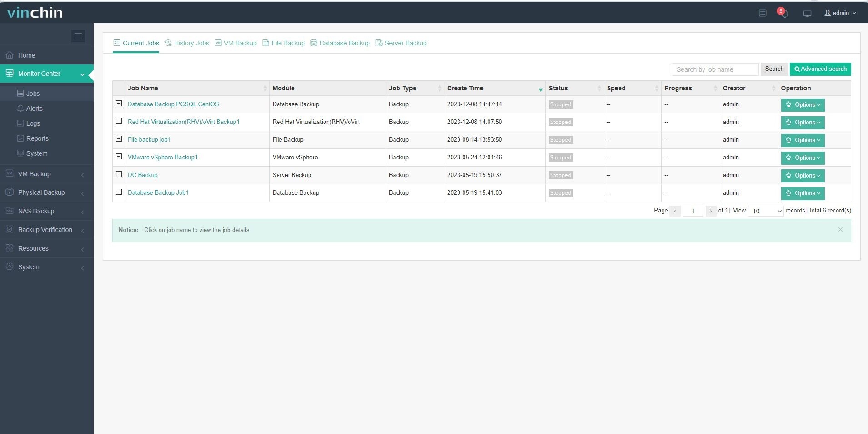Image resolution: width=868 pixels, height=434 pixels.
Task: Switch to the Current Jobs tab
Action: 136,43
